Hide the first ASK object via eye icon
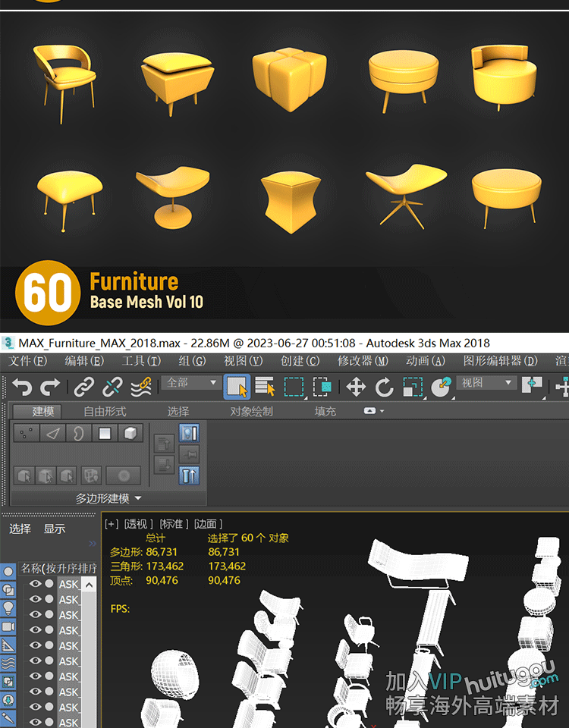 (x=35, y=584)
